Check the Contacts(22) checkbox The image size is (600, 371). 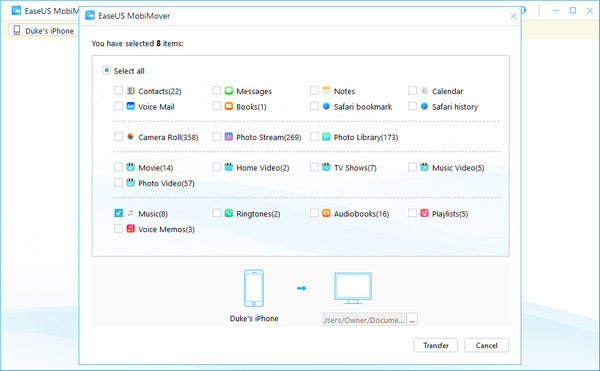[118, 91]
